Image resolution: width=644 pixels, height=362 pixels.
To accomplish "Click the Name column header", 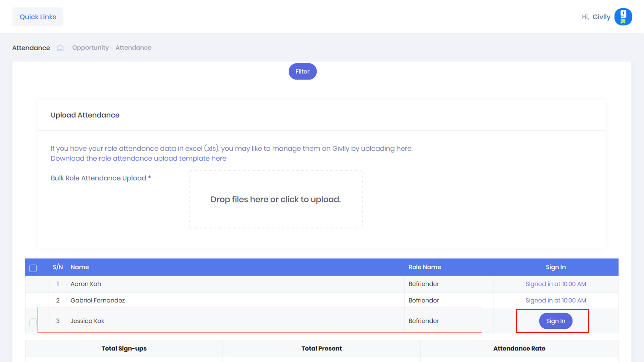I will click(x=79, y=267).
